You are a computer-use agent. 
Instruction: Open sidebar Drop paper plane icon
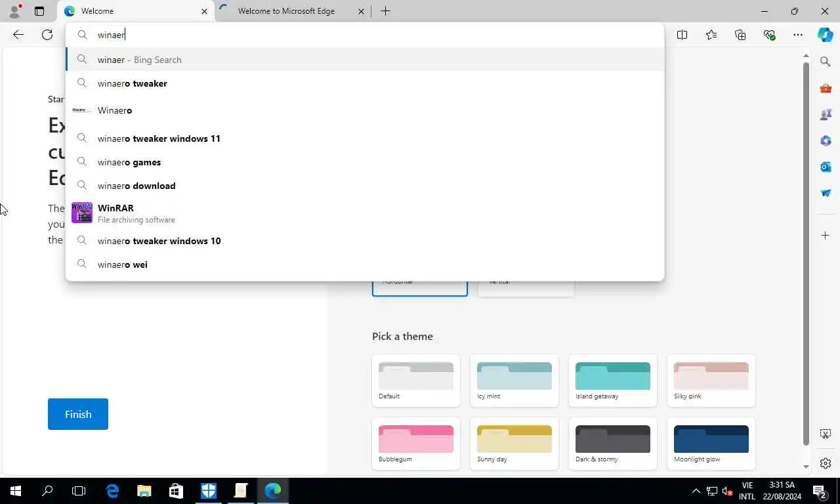826,193
